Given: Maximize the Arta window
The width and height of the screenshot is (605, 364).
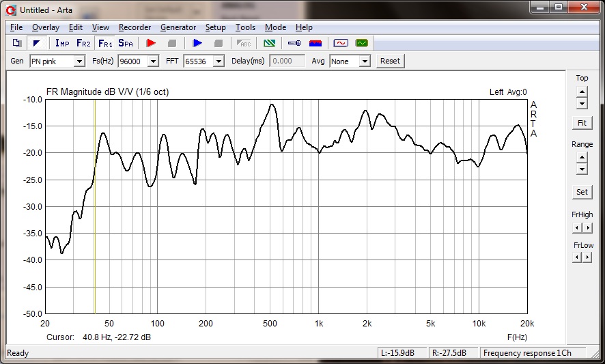Looking at the screenshot, I should click(559, 7).
